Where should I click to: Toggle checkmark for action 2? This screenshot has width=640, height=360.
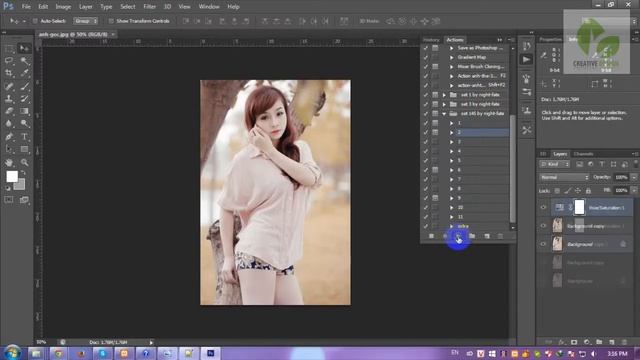(426, 132)
